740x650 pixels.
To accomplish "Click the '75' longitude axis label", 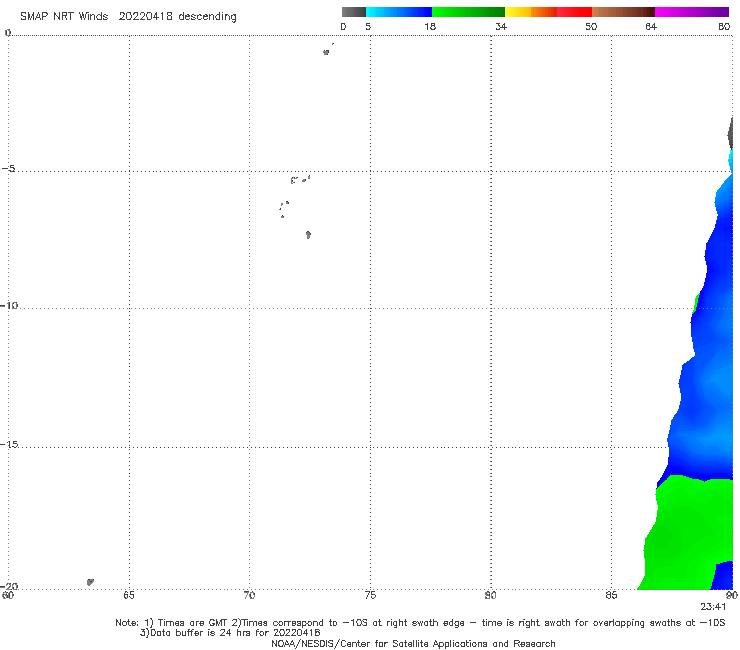I will 370,595.
